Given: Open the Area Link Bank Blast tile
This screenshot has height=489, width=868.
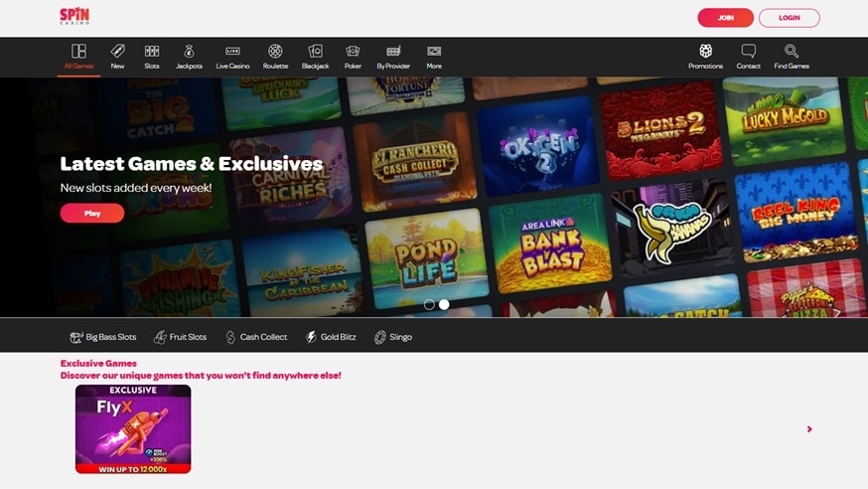Looking at the screenshot, I should coord(549,244).
